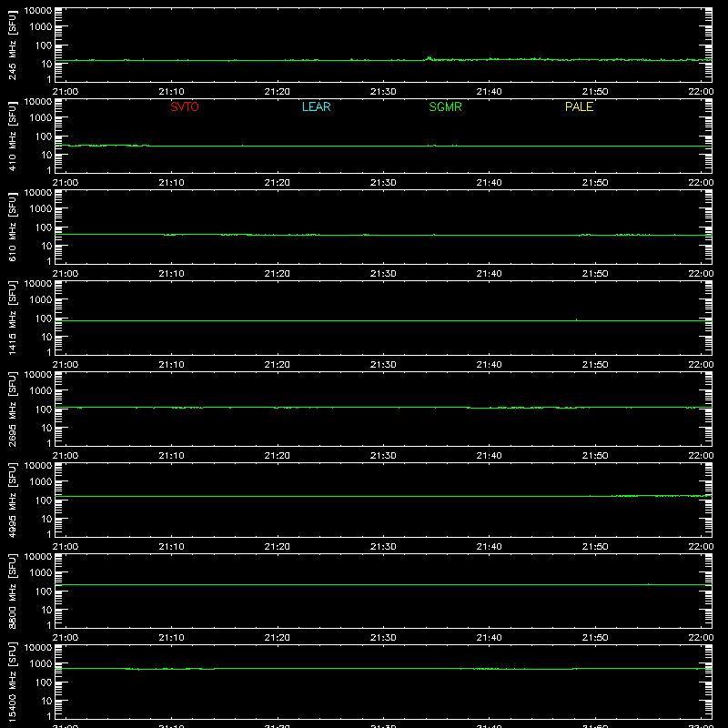Click the 100 tick of 4995 MHz plot

click(44, 500)
